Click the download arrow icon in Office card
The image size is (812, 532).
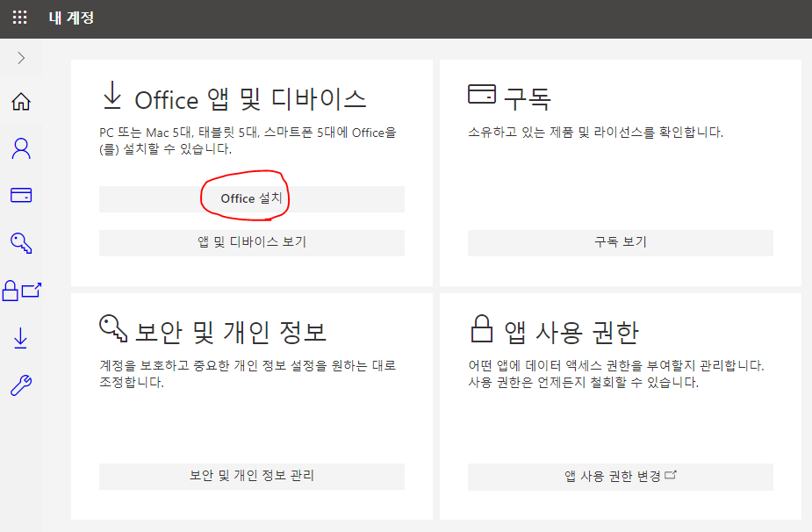(112, 96)
